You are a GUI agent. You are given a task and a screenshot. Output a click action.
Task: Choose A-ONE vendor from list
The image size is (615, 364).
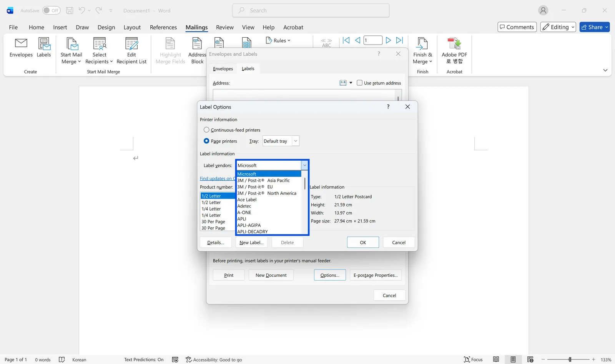[244, 213]
